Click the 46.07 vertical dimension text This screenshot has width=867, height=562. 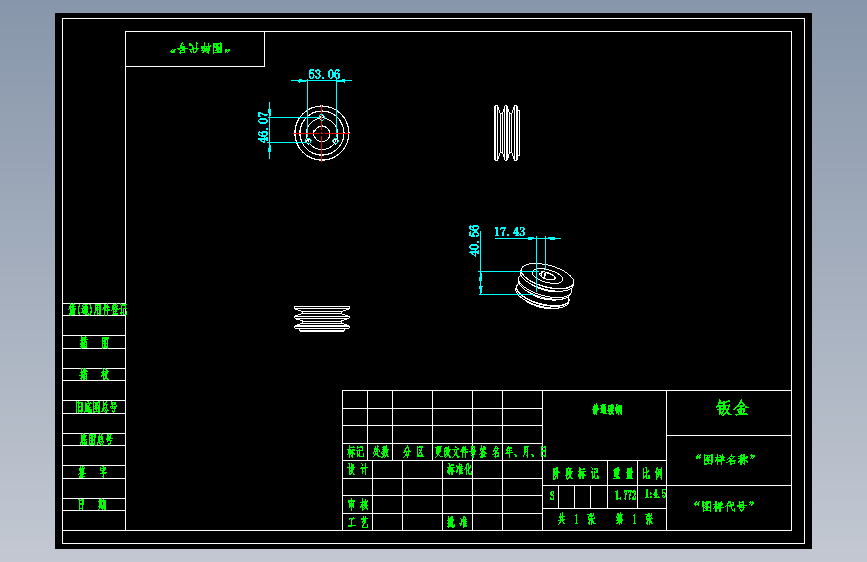[264, 127]
